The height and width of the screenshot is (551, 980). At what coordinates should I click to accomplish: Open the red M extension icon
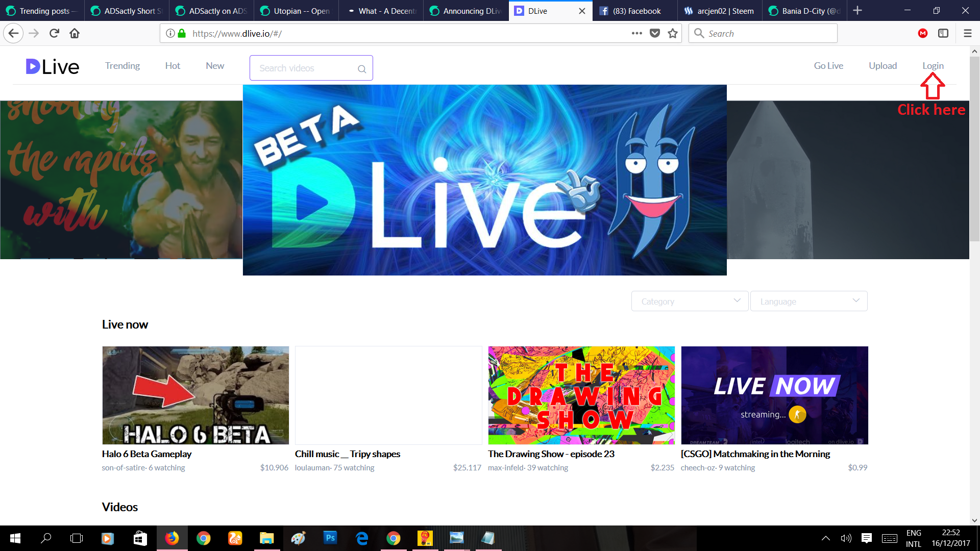[923, 34]
